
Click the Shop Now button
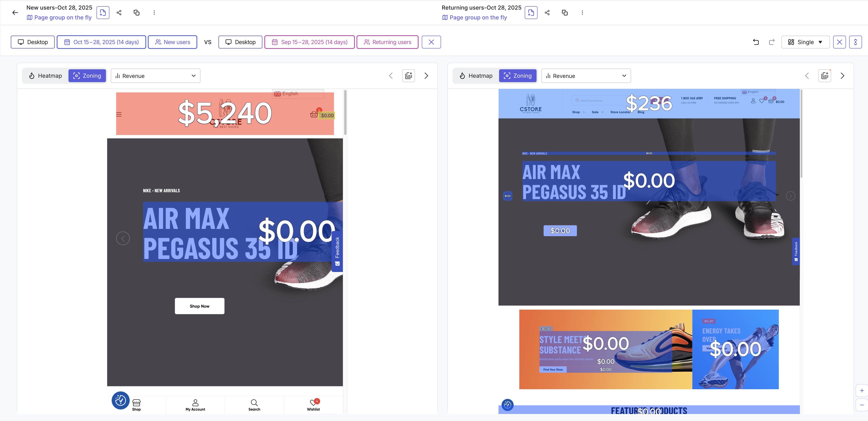(199, 306)
